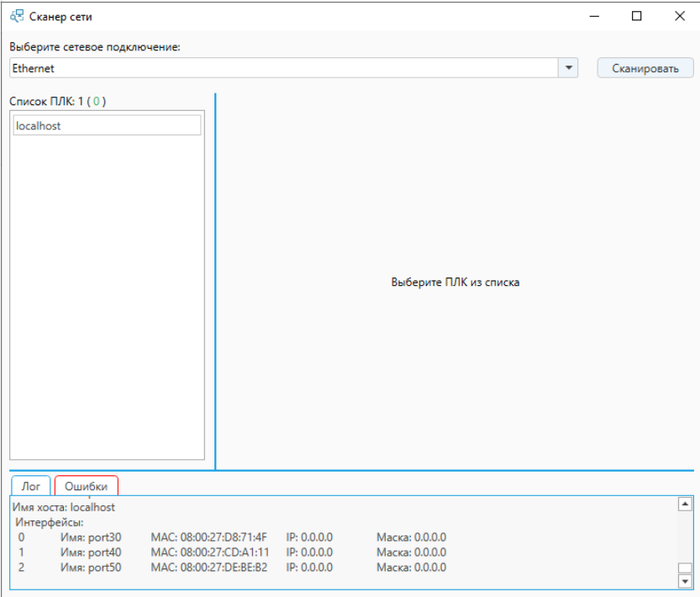Maximize the Сканер сети window

[637, 15]
